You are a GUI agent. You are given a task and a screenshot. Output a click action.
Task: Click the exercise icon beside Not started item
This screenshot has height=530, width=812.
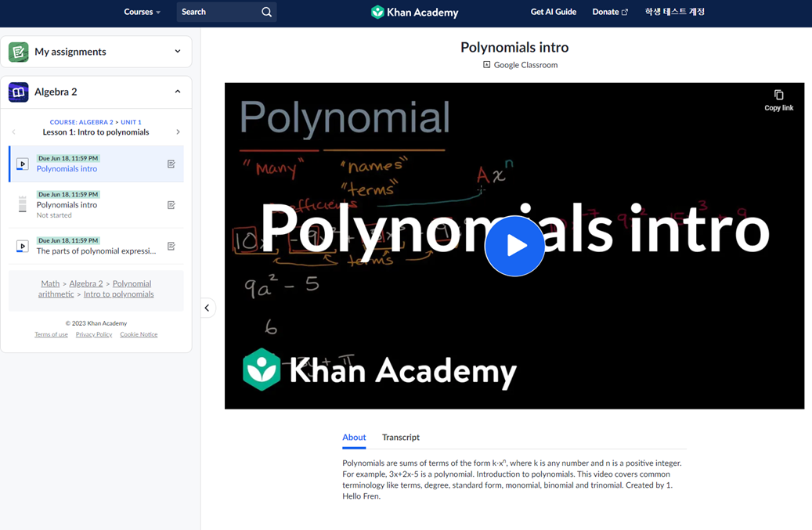click(x=22, y=204)
